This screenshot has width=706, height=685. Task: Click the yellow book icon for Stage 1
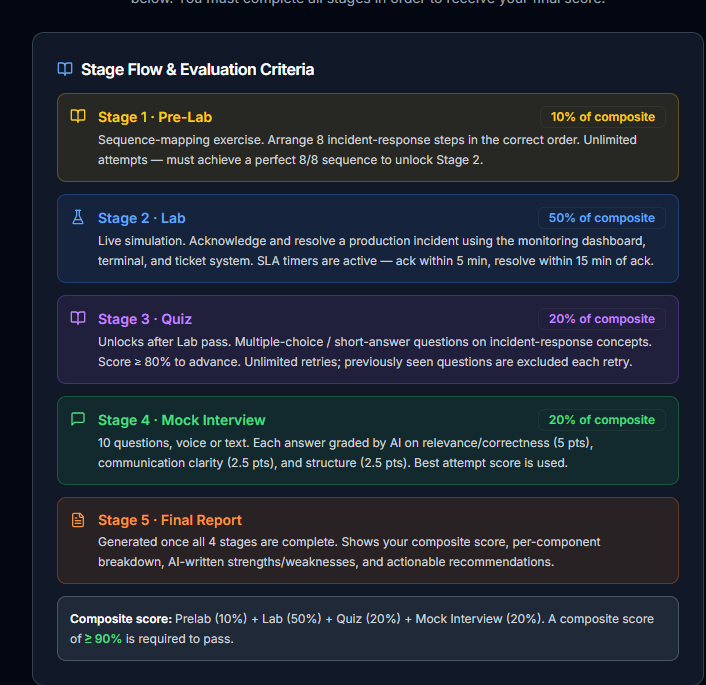tap(78, 116)
